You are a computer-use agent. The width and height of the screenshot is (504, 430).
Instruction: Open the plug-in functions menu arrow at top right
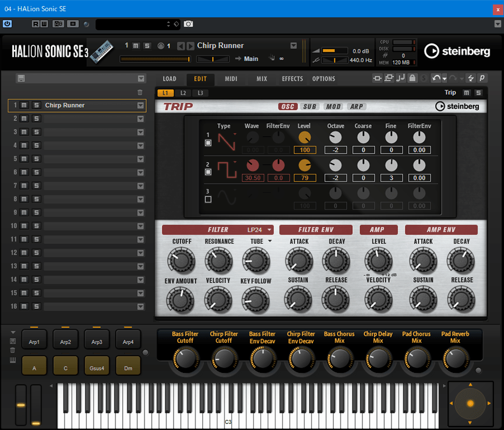(498, 24)
